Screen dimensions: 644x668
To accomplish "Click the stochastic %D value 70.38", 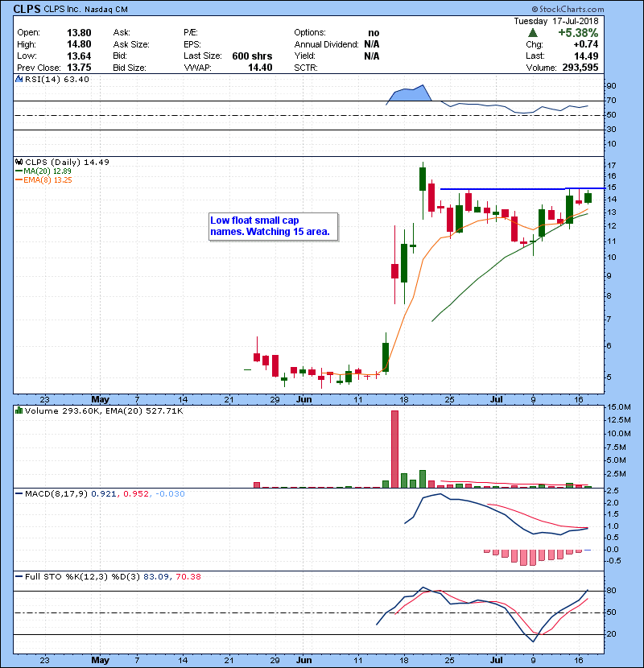I will pyautogui.click(x=188, y=576).
